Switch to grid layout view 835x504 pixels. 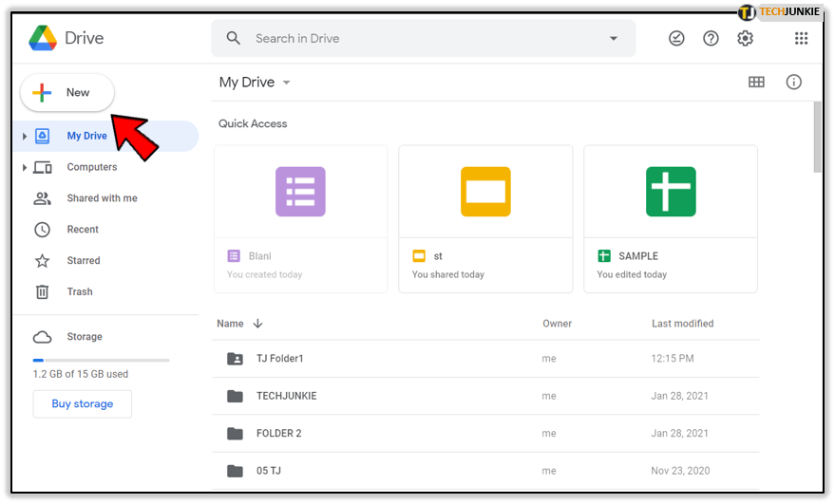pos(756,83)
